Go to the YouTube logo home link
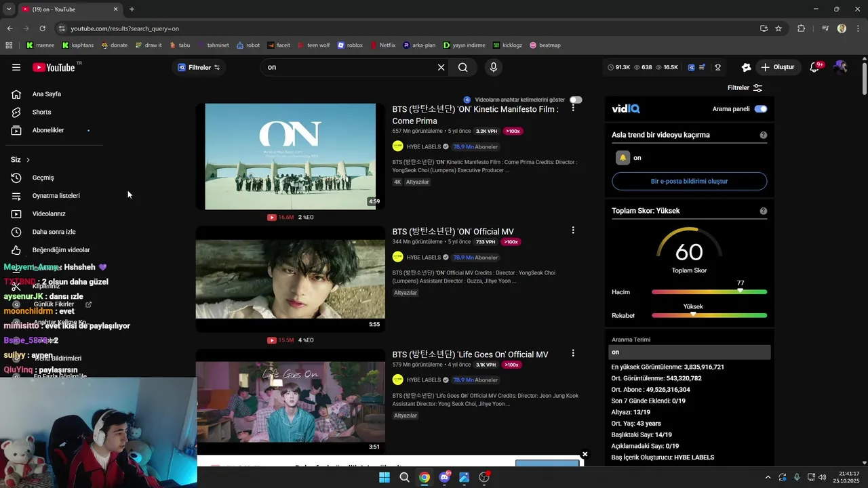This screenshot has height=488, width=868. (x=54, y=67)
